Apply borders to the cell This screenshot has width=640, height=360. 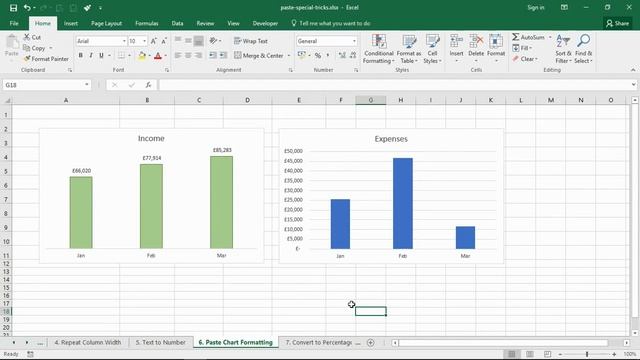pos(121,56)
